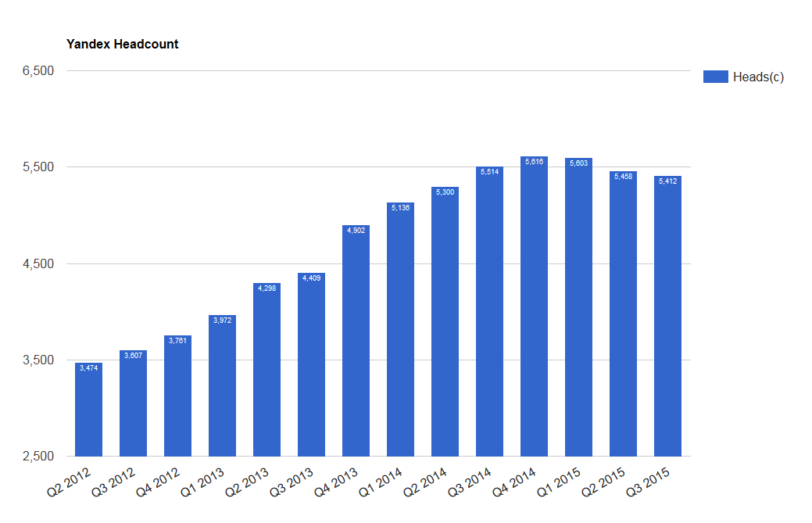This screenshot has width=812, height=523.
Task: Select the Q4 2013 bar labeled 4,902
Action: pos(356,341)
